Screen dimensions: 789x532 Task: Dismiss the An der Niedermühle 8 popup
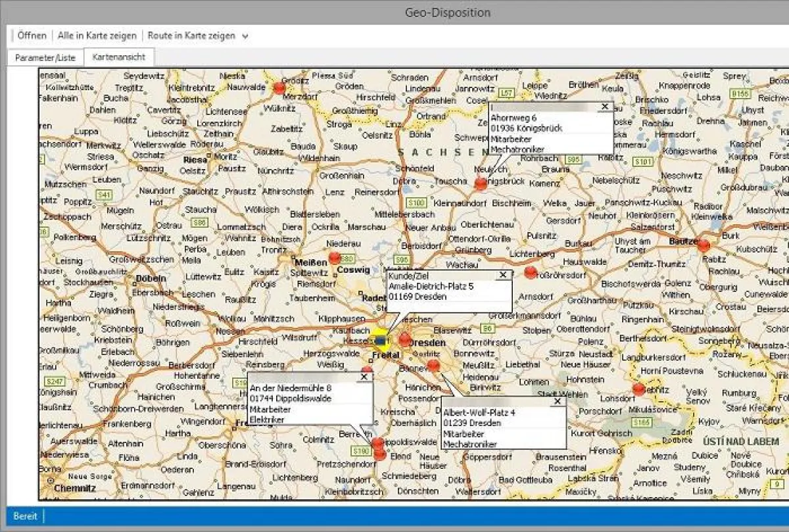coord(364,377)
